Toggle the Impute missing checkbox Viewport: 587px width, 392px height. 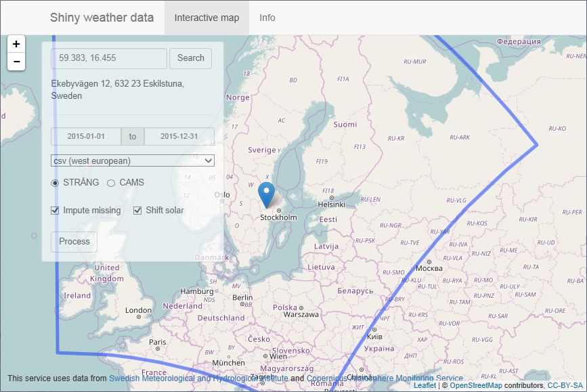coord(56,211)
